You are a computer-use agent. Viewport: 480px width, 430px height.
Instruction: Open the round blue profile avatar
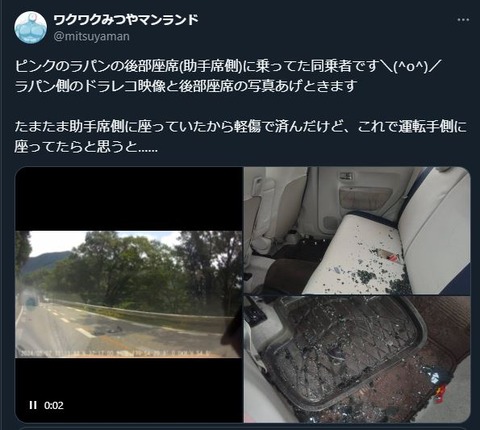31,28
